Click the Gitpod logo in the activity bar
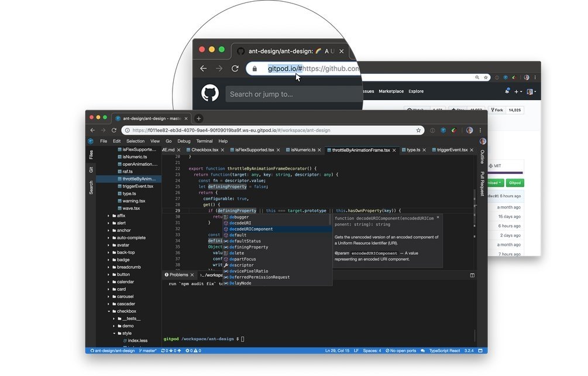 [91, 141]
